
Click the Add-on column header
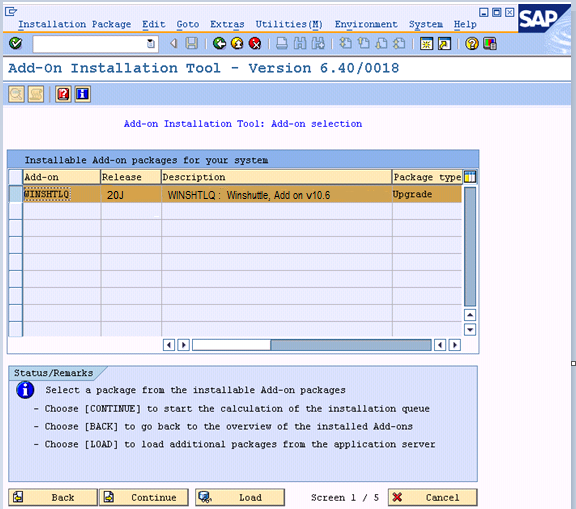pos(62,177)
